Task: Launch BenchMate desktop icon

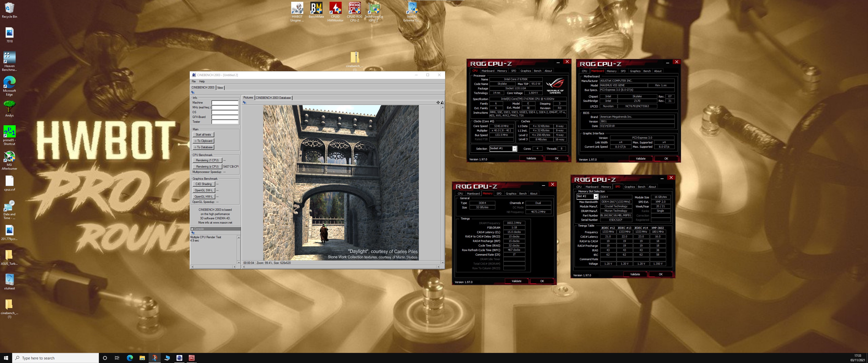Action: pos(316,10)
